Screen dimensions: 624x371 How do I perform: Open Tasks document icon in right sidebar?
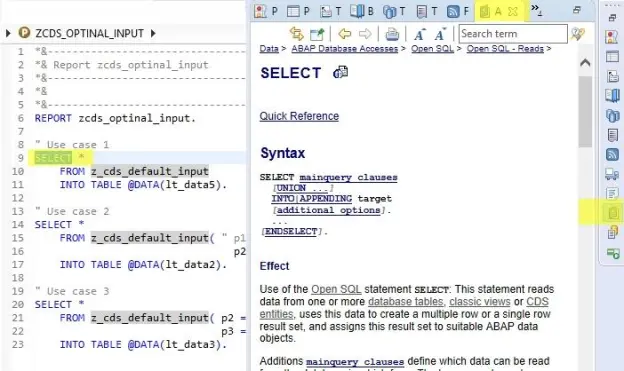point(612,135)
